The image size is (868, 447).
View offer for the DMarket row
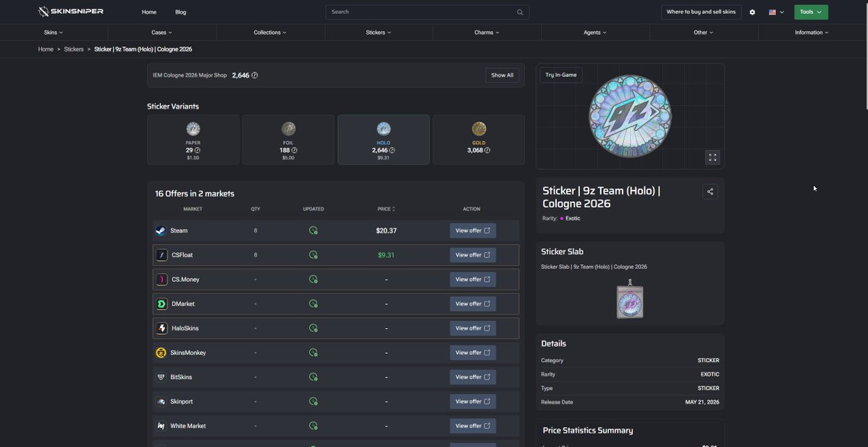coord(473,304)
